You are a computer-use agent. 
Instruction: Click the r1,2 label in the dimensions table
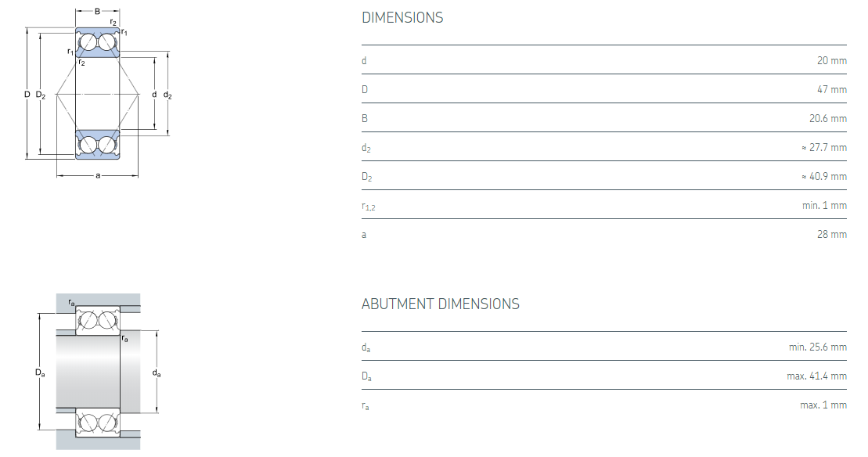point(369,206)
